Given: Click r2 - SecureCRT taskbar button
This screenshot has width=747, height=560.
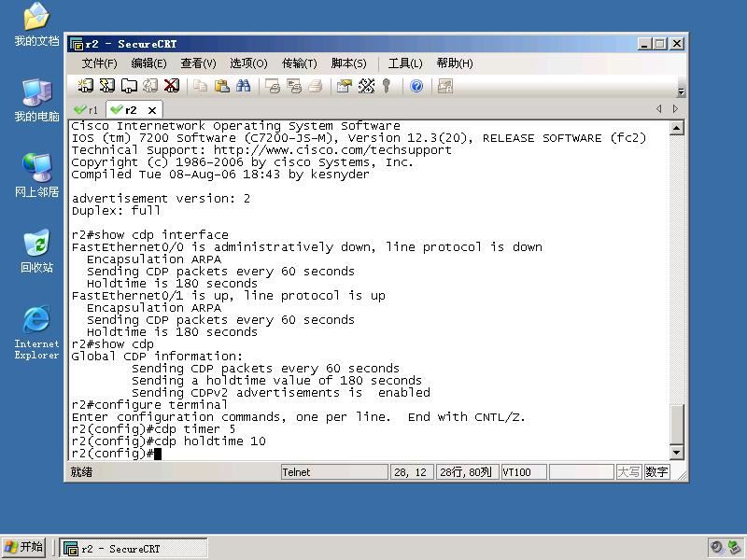Looking at the screenshot, I should click(x=134, y=548).
